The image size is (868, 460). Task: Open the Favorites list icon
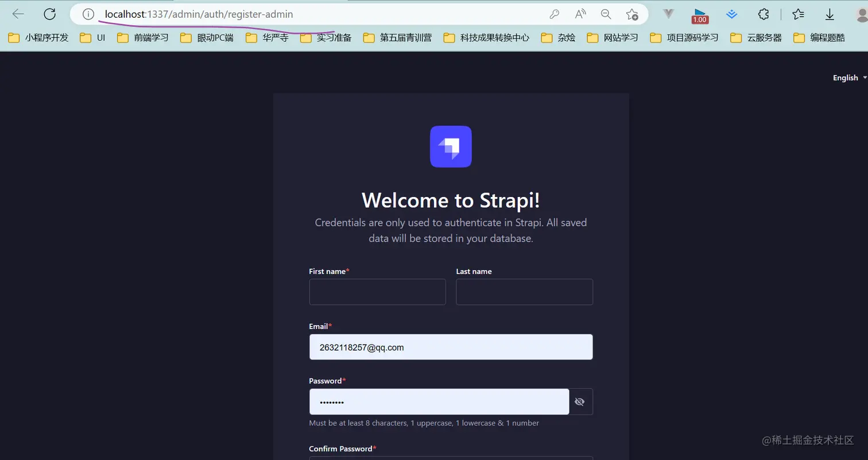pyautogui.click(x=798, y=14)
